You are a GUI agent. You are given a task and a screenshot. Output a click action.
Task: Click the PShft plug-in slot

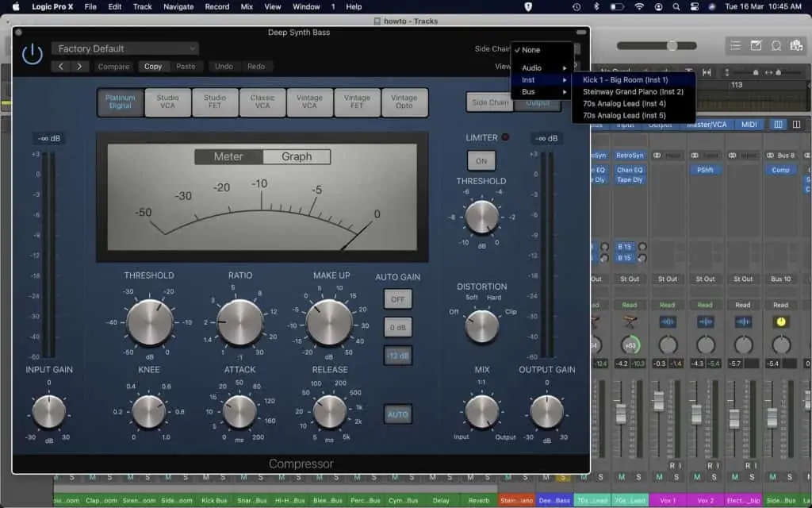pyautogui.click(x=705, y=170)
